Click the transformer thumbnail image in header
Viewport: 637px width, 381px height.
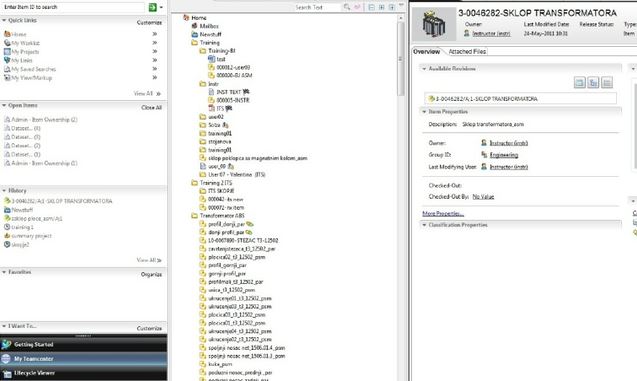pyautogui.click(x=434, y=24)
